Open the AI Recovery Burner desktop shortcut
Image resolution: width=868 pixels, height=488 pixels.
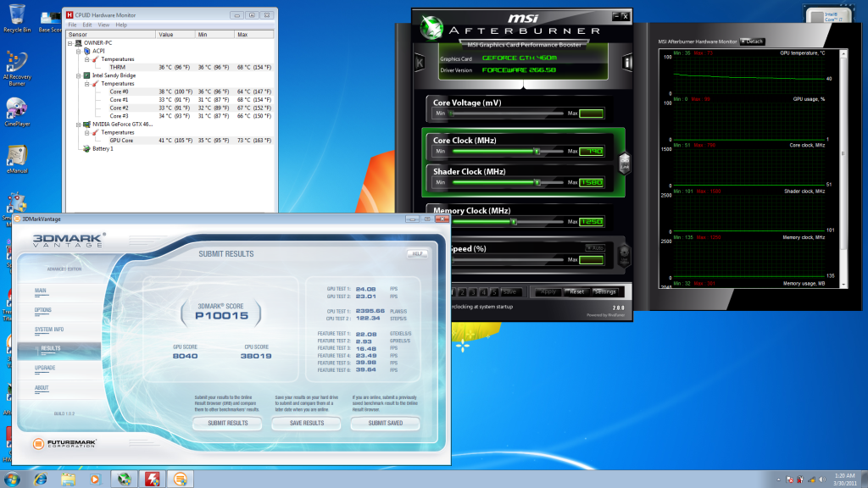[17, 68]
